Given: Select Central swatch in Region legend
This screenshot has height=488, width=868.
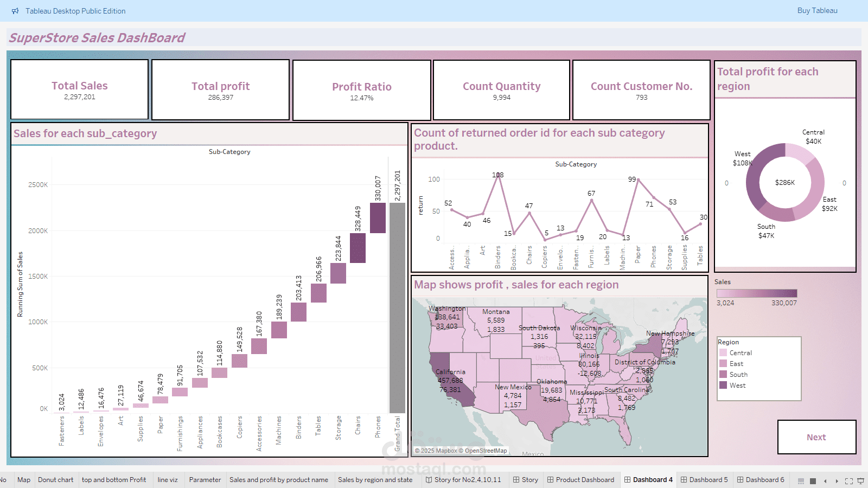Looking at the screenshot, I should pyautogui.click(x=723, y=353).
